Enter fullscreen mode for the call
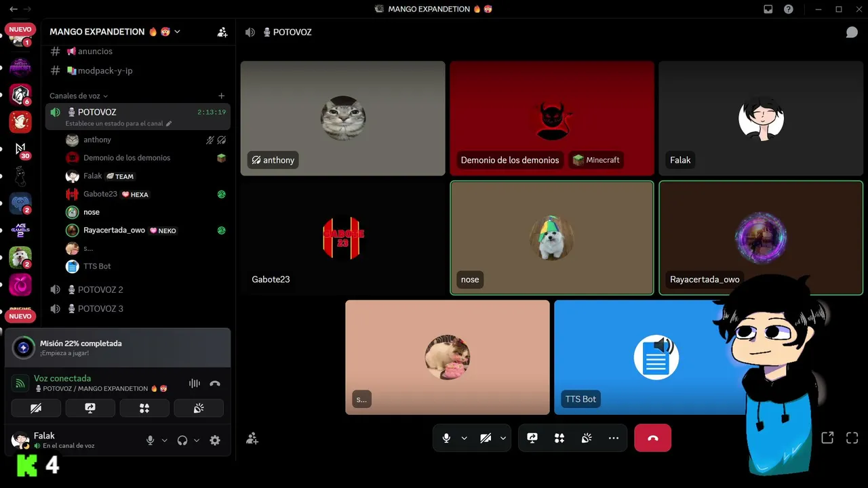Viewport: 868px width, 488px height. 852,438
